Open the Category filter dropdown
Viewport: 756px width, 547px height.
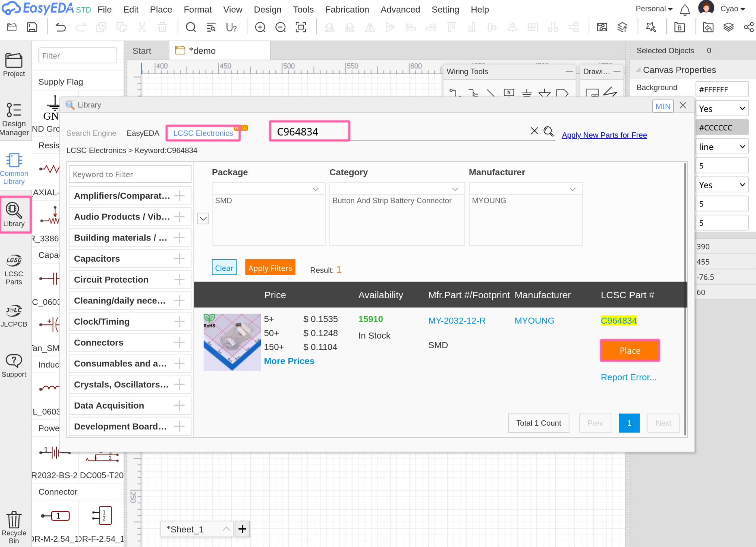coord(397,189)
